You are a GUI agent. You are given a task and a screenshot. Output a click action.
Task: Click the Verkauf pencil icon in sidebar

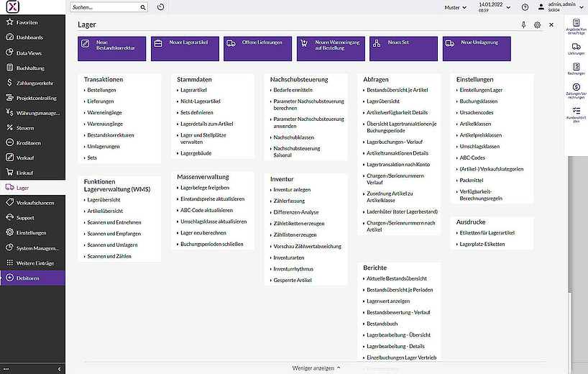[x=10, y=158]
